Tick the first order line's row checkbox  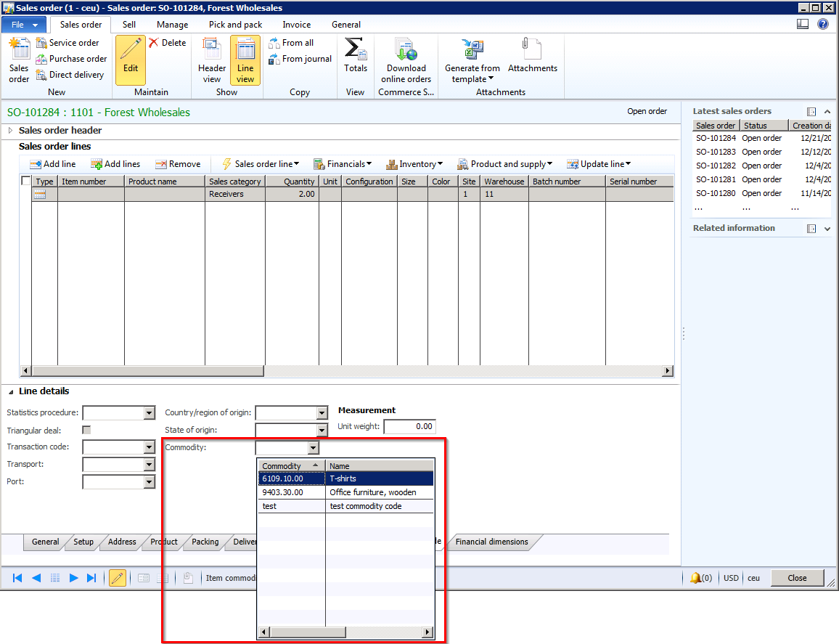tap(26, 195)
